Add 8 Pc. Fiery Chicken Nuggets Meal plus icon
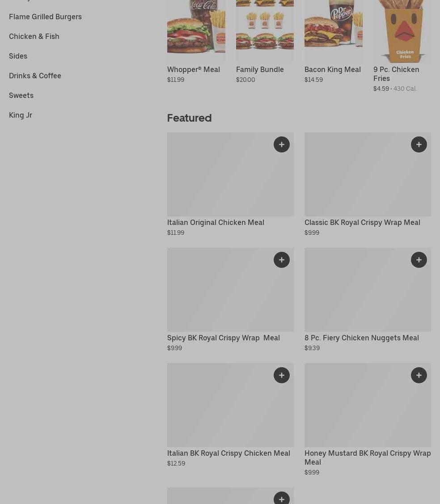This screenshot has width=440, height=504. pyautogui.click(x=419, y=260)
